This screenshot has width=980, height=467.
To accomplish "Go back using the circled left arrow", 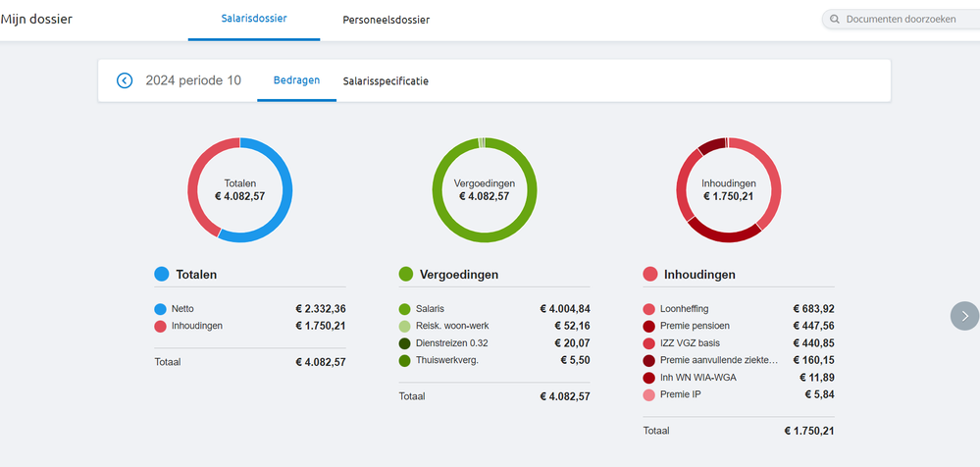I will pyautogui.click(x=125, y=80).
